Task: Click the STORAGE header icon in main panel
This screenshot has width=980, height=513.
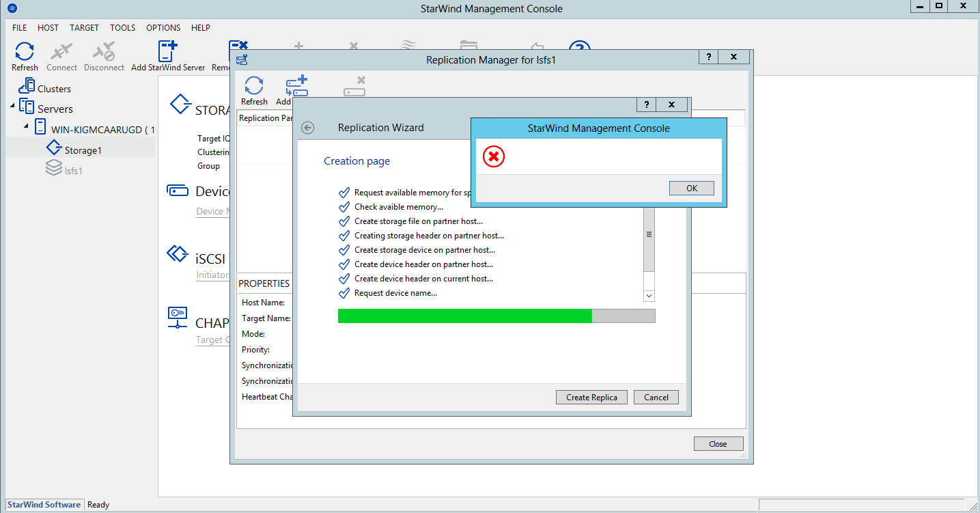Action: [180, 105]
